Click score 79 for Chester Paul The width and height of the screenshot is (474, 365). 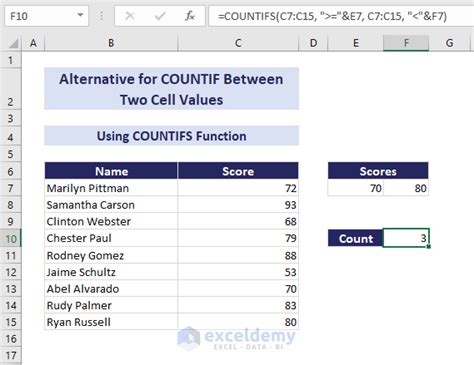[238, 238]
